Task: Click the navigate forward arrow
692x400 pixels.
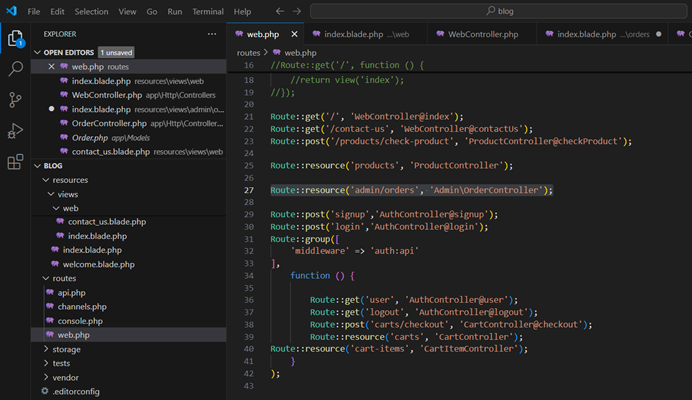Action: [x=295, y=11]
